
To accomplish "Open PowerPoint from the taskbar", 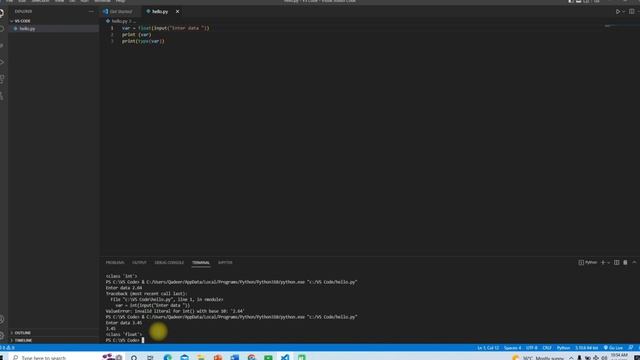I will pos(218,358).
